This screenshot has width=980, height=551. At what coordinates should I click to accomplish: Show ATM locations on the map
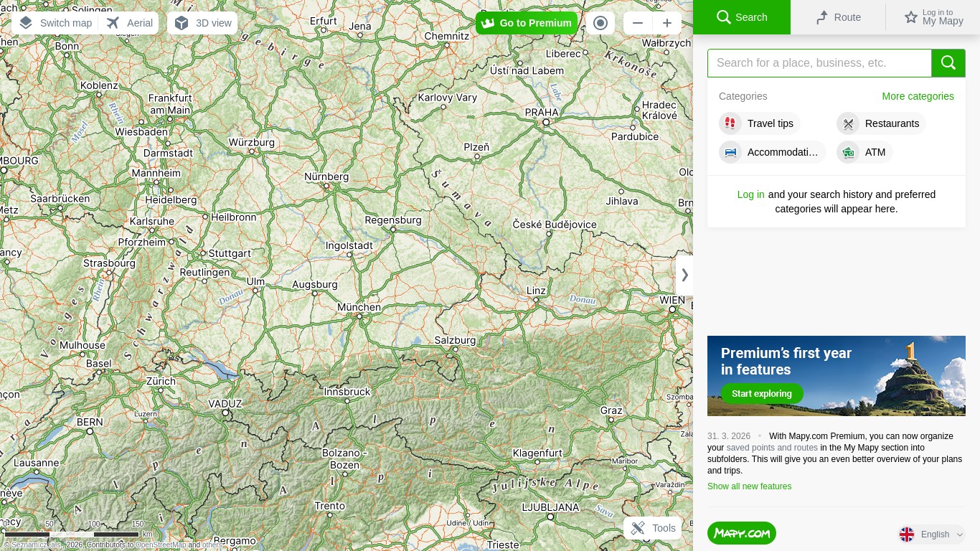tap(864, 152)
